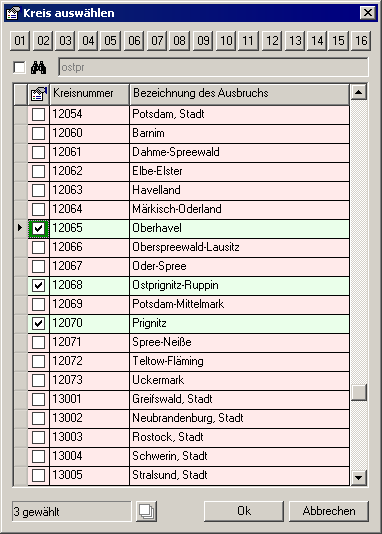Click the Kreisnummer cell 12072
The height and width of the screenshot is (534, 382).
(90, 362)
